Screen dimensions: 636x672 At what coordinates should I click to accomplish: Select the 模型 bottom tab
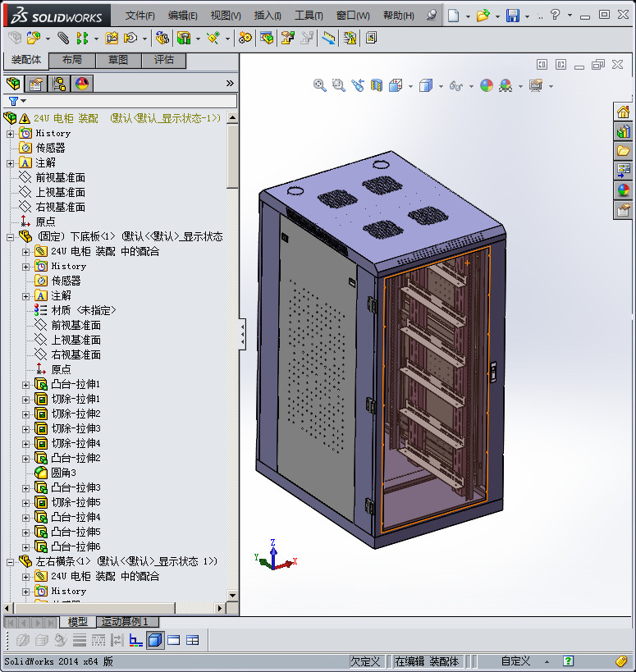[x=78, y=621]
